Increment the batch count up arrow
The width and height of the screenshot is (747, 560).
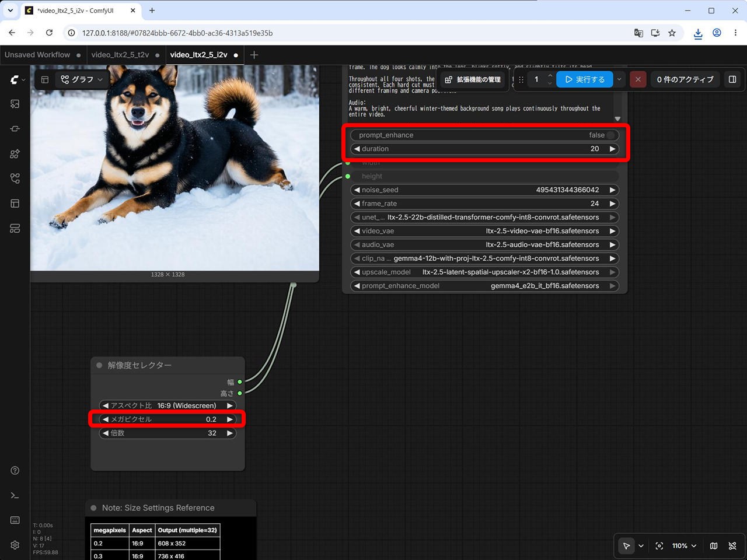click(550, 76)
